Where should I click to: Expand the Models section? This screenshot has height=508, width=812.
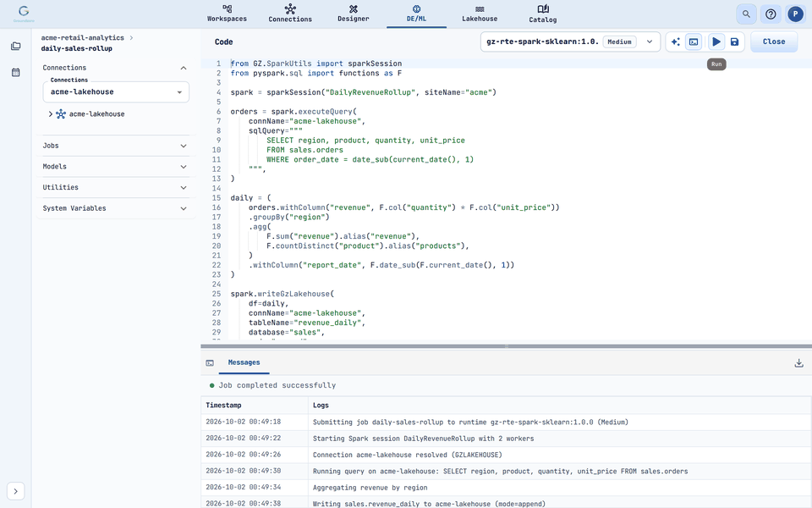115,167
